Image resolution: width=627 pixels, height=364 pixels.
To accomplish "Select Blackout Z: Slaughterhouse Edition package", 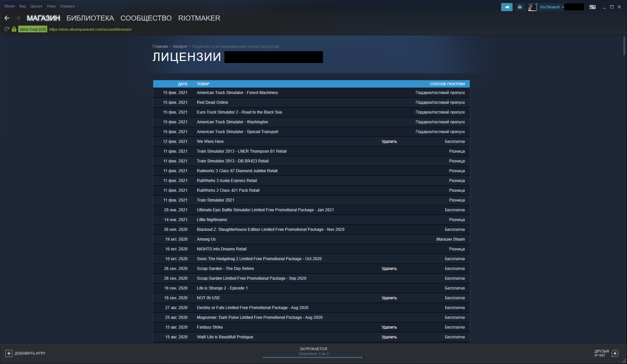I will [271, 230].
